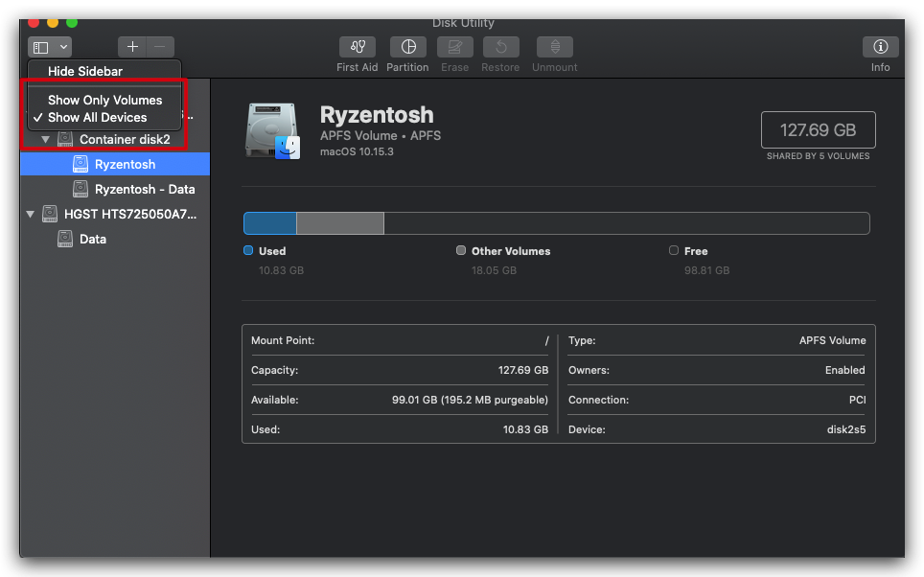Select the Ryzentosh volume in sidebar

coord(115,164)
